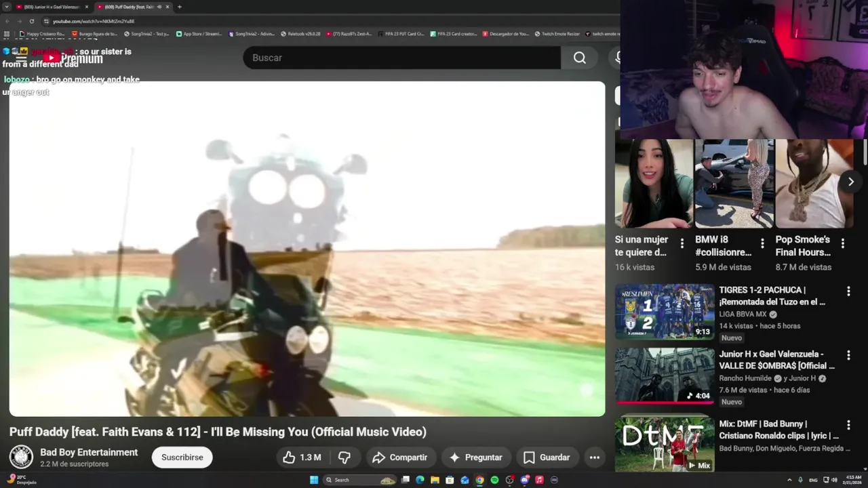Open Happy Cristiano Ro... bookmark
This screenshot has width=868, height=488.
click(42, 33)
